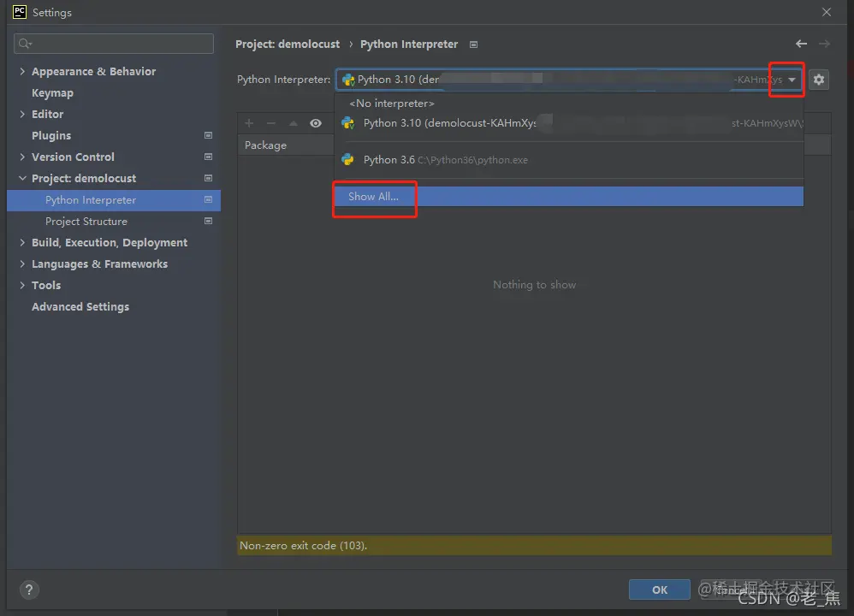Click the OK button
854x616 pixels.
point(659,589)
